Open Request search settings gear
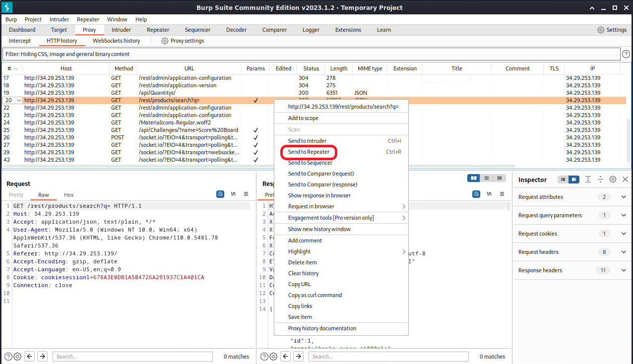This screenshot has width=633, height=364. [x=17, y=357]
